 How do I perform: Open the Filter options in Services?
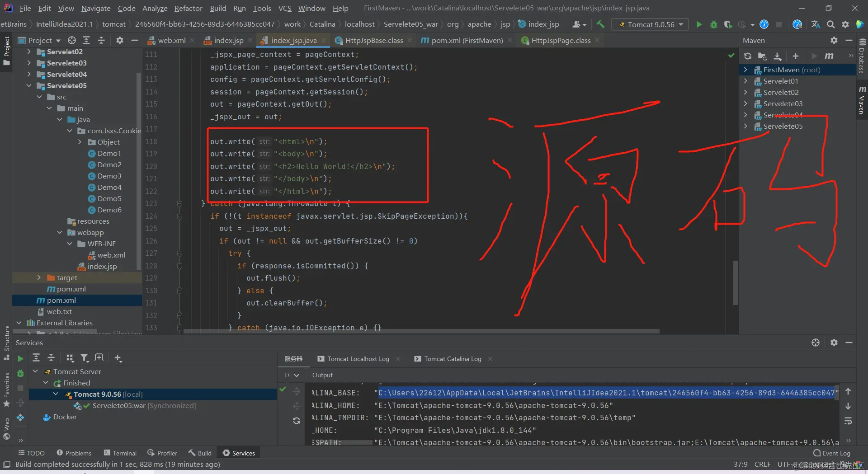click(x=85, y=358)
